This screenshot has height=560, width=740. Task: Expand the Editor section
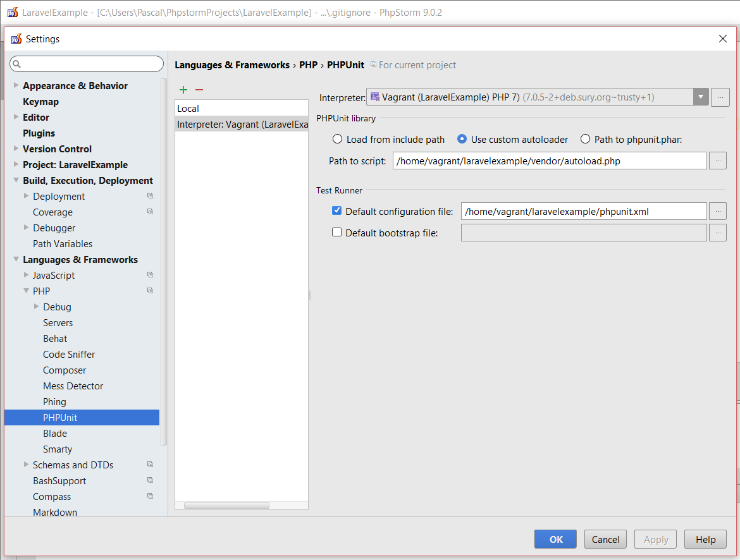pyautogui.click(x=16, y=117)
